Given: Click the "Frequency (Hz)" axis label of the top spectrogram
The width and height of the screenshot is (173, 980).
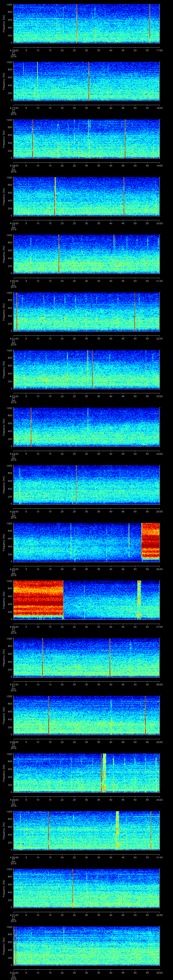Looking at the screenshot, I should [4, 24].
